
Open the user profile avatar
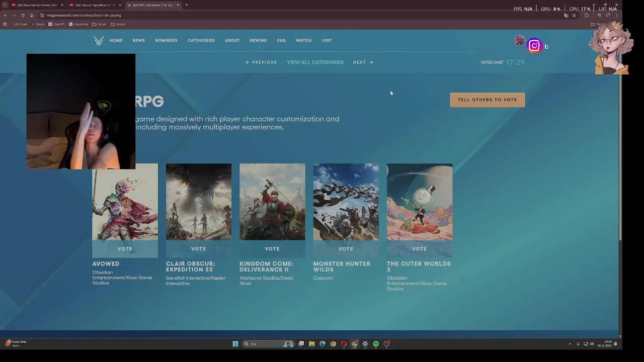click(x=520, y=41)
